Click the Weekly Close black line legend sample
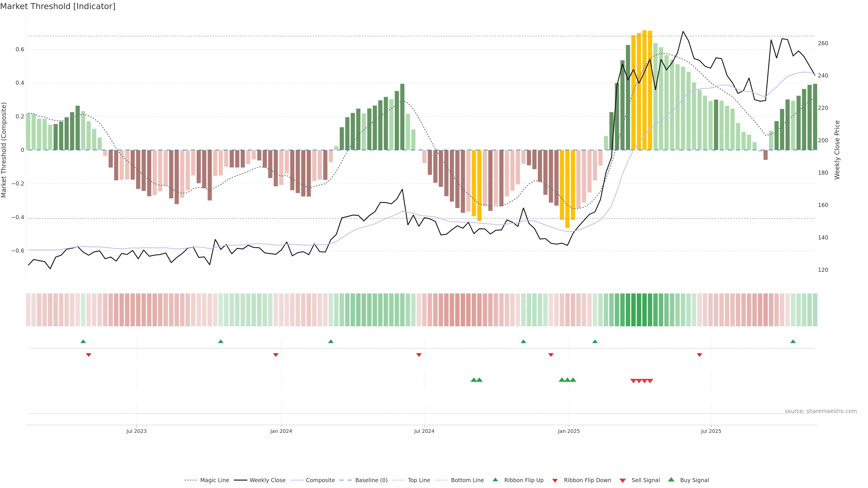This screenshot has height=488, width=868. coord(240,480)
